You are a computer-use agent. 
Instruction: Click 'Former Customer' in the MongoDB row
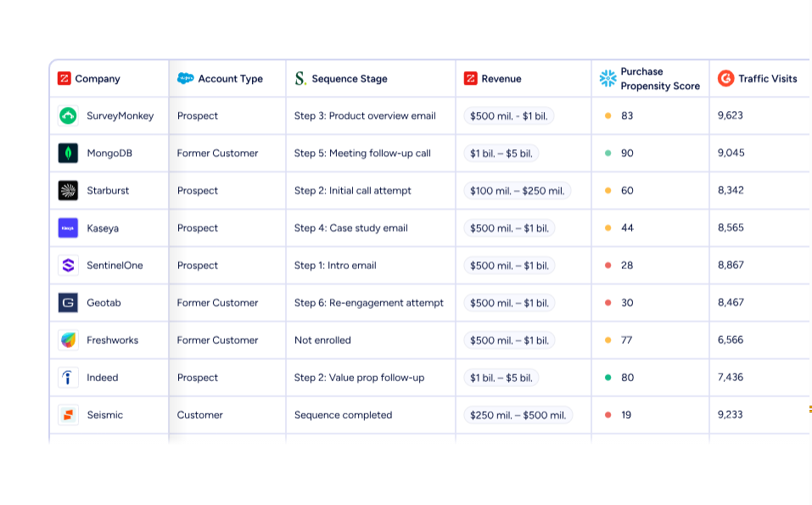(x=217, y=153)
